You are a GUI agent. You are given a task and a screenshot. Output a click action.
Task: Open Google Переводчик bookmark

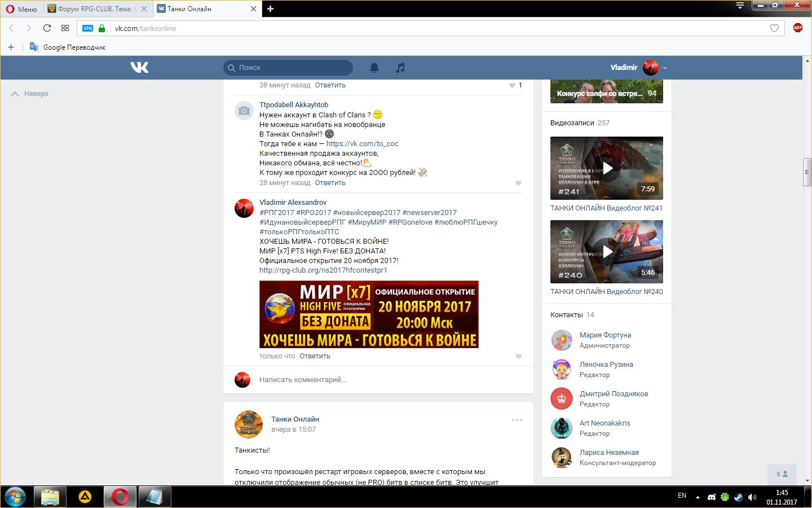[68, 47]
